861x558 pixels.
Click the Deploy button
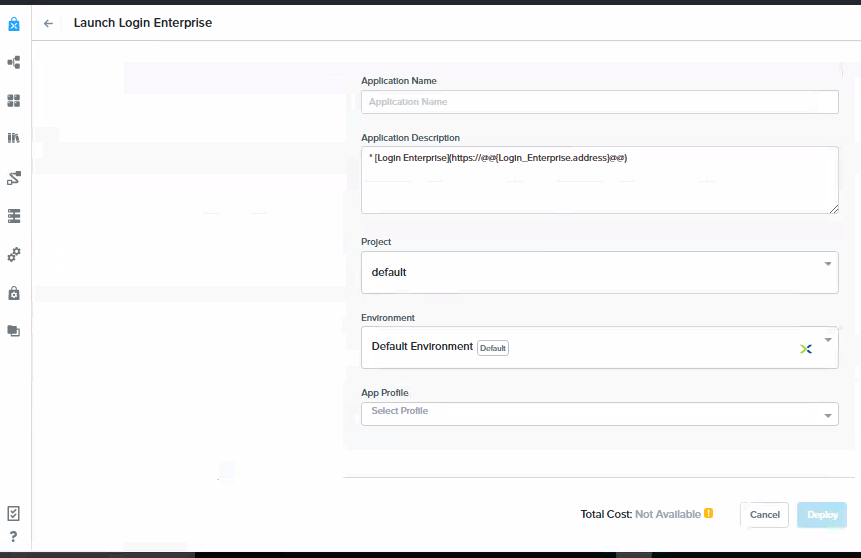[x=822, y=515]
